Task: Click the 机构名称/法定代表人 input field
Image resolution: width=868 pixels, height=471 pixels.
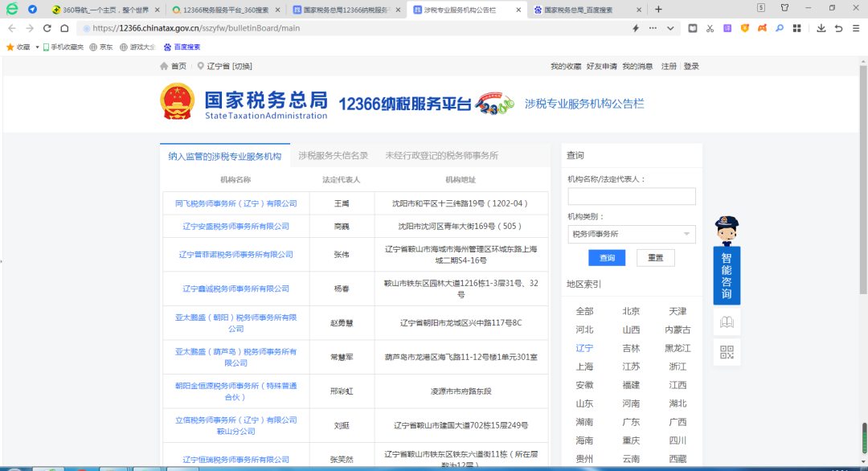Action: [632, 196]
